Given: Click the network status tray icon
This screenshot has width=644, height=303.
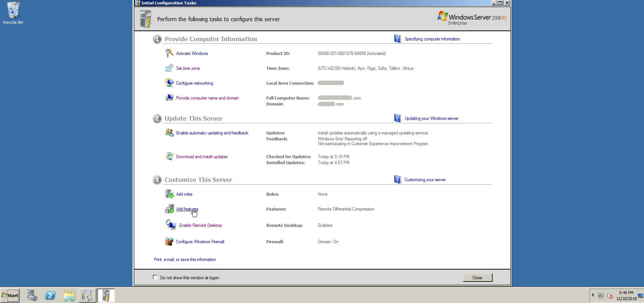Looking at the screenshot, I should [x=601, y=296].
